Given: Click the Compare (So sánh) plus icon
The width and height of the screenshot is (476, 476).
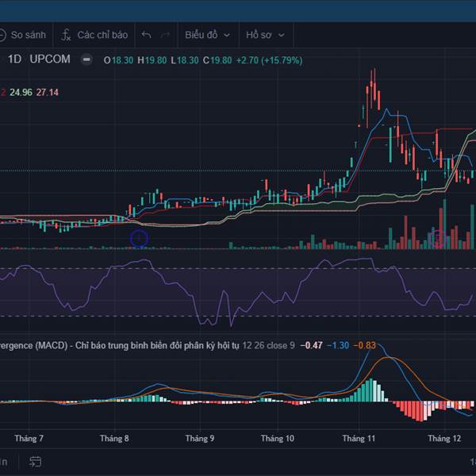Looking at the screenshot, I should tap(3, 35).
